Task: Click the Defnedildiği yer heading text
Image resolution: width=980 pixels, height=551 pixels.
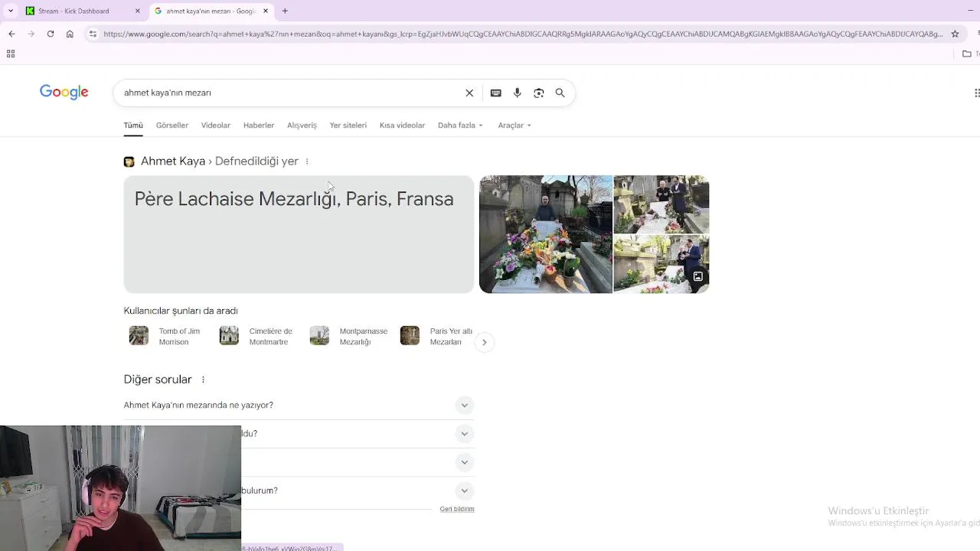Action: (x=256, y=161)
